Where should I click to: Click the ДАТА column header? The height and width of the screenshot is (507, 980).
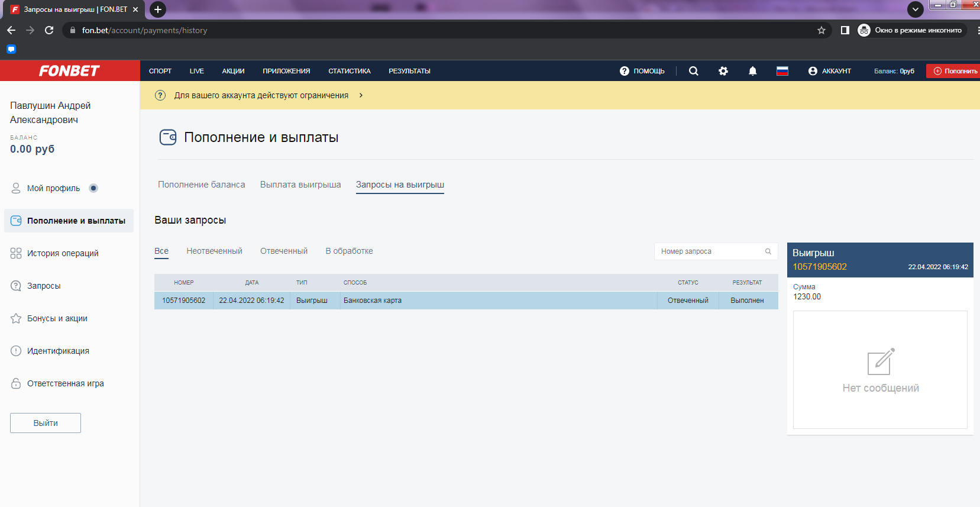pyautogui.click(x=252, y=283)
